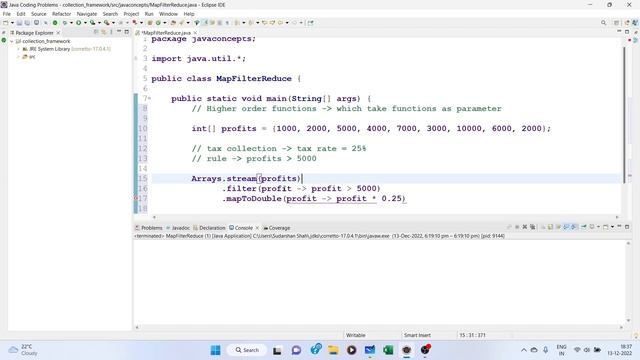Click the Windows Start button
This screenshot has height=360, width=640.
click(216, 350)
